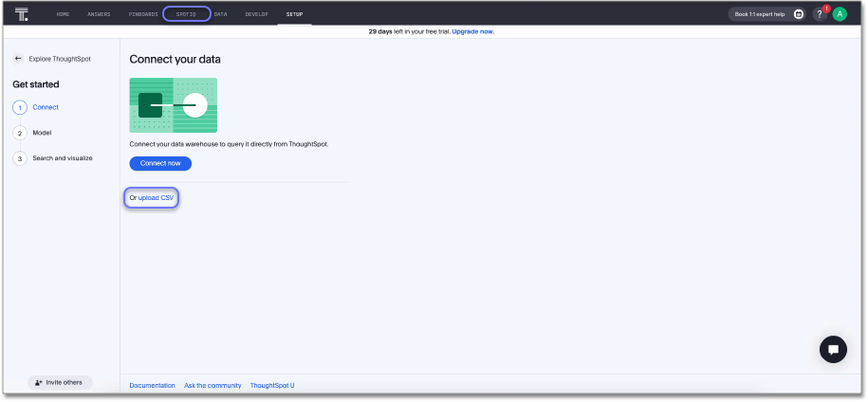Viewport: 868px width, 402px height.
Task: Open the chat support bubble
Action: pyautogui.click(x=833, y=349)
